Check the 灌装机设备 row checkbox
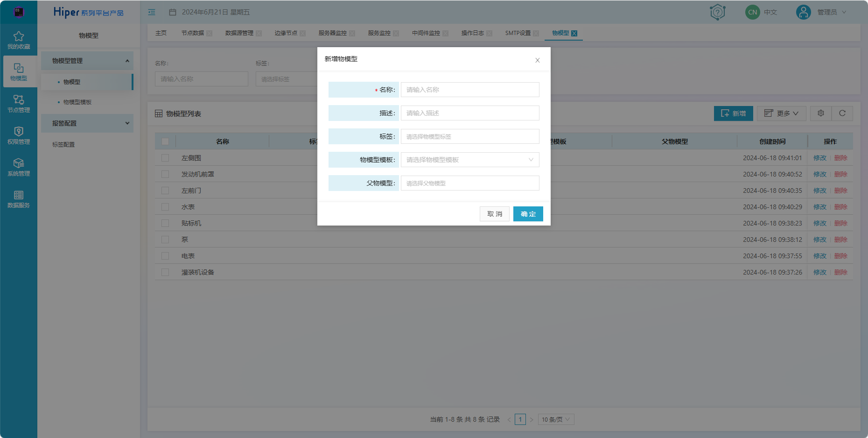The image size is (868, 438). [165, 272]
